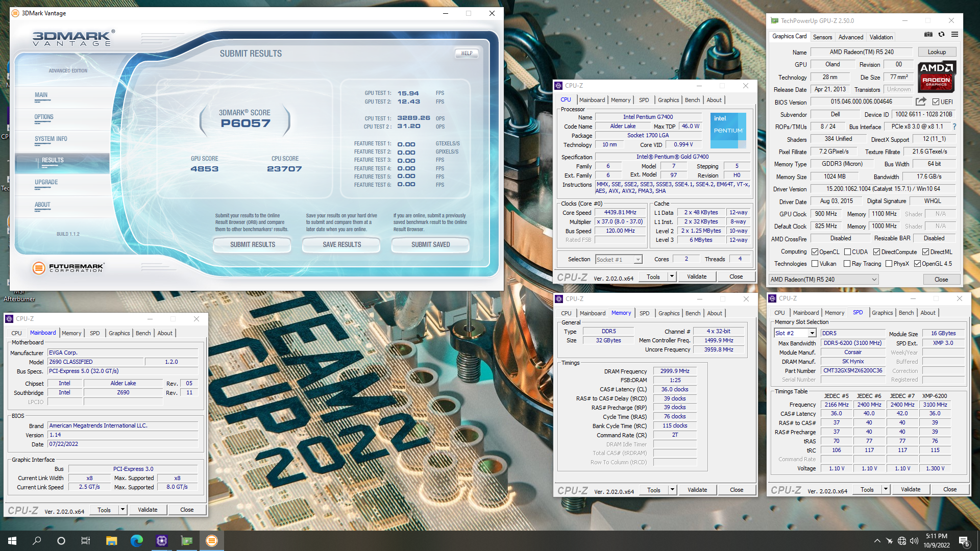Expand Tools arrow in CPU-Z SPD window
The height and width of the screenshot is (551, 980).
pyautogui.click(x=886, y=489)
